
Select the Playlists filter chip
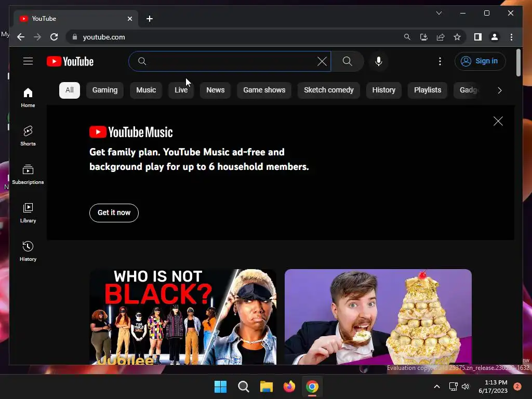pos(428,90)
